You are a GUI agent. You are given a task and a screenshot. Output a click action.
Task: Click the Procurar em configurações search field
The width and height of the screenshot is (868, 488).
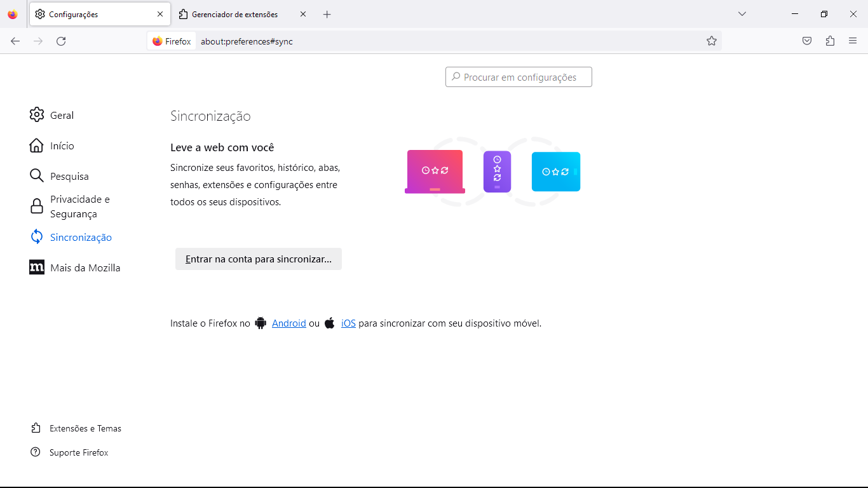(519, 77)
